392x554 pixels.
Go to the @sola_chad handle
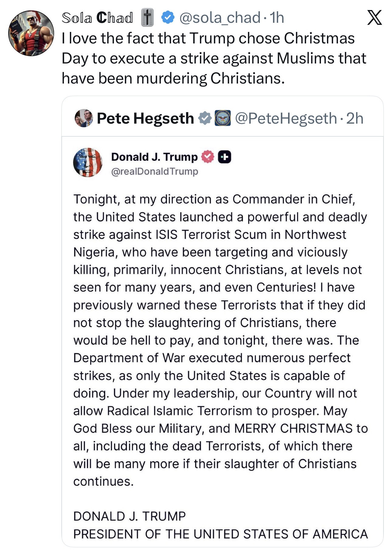(220, 18)
